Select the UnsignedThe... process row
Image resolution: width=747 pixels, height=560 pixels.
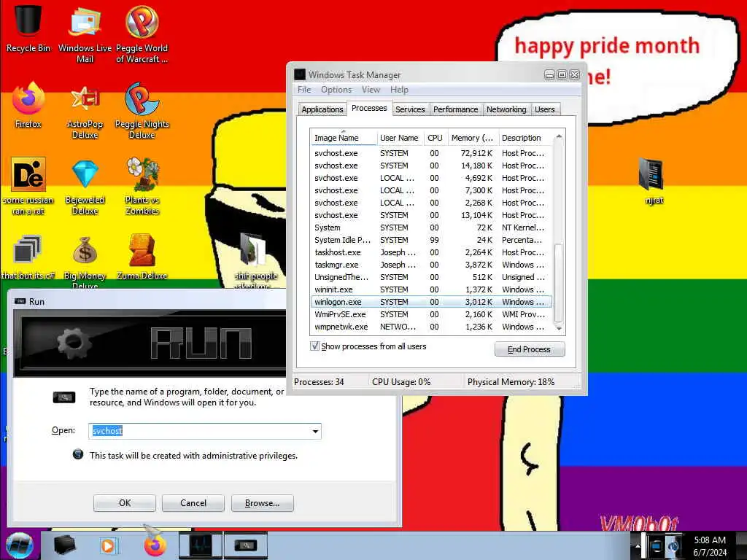click(431, 277)
